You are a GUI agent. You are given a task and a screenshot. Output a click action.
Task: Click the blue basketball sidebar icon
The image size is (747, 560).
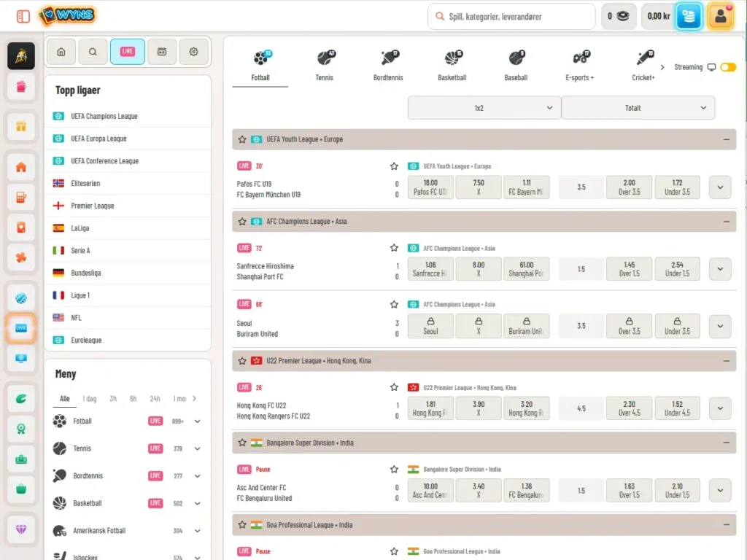[x=21, y=298]
